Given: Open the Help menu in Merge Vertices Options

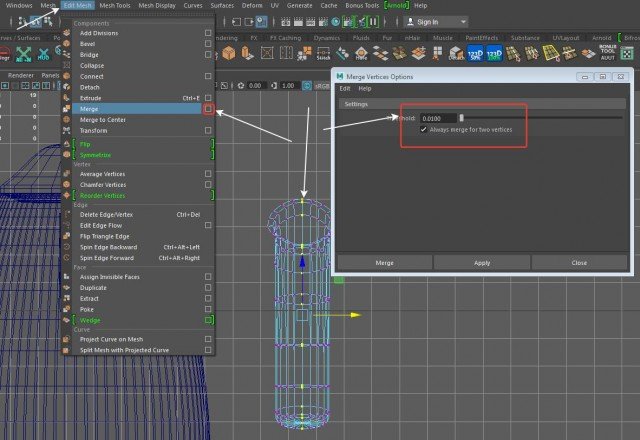Looking at the screenshot, I should click(x=366, y=89).
